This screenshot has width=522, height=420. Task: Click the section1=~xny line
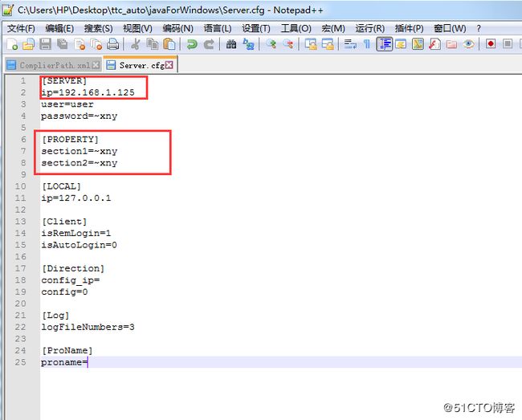[80, 151]
